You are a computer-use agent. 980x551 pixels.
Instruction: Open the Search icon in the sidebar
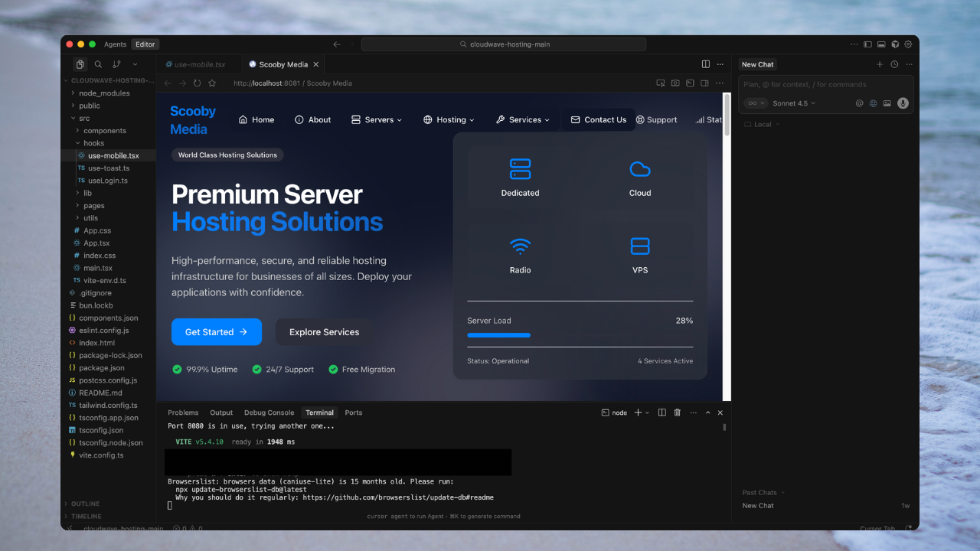(x=98, y=64)
